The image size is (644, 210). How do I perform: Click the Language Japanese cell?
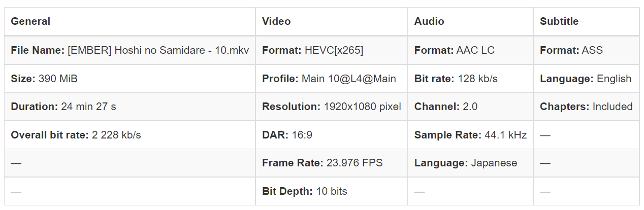(465, 163)
